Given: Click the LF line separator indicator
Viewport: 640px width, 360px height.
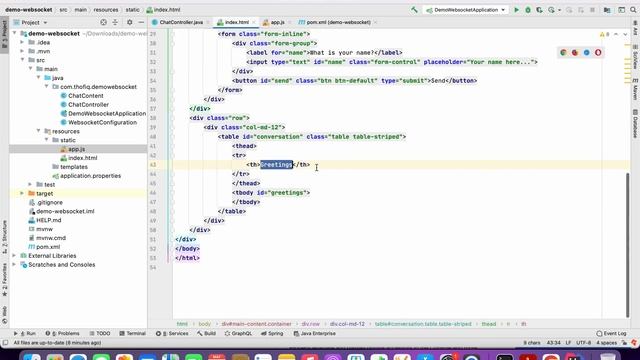Looking at the screenshot, I should tap(568, 343).
